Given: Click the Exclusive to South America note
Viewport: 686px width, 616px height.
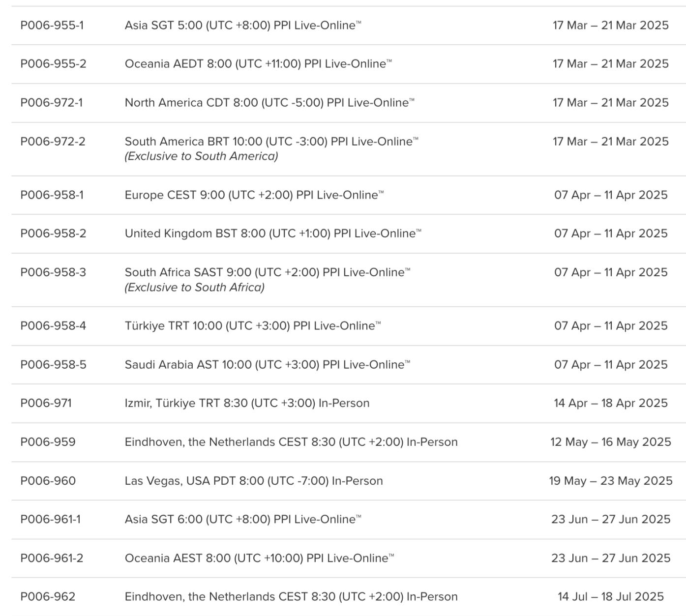Looking at the screenshot, I should [202, 156].
